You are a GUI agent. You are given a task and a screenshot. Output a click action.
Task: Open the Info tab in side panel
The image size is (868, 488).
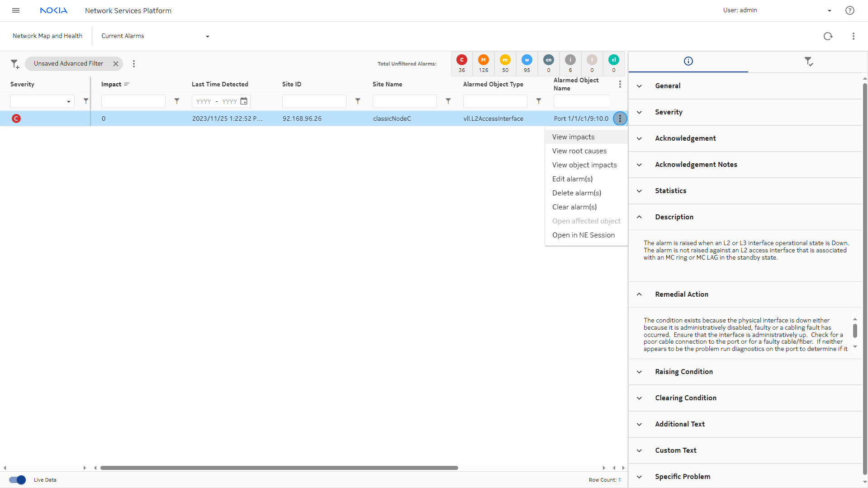tap(688, 61)
